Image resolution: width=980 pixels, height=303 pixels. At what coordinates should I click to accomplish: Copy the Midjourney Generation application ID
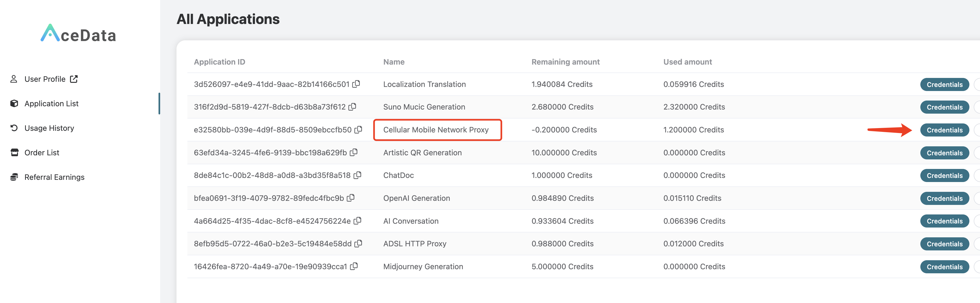(x=354, y=266)
